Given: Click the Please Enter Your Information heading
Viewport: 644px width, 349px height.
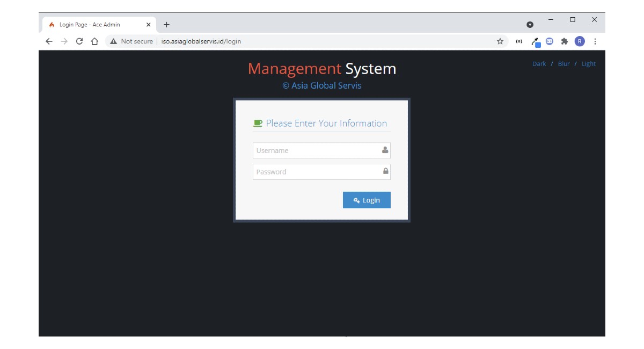Looking at the screenshot, I should click(x=326, y=123).
